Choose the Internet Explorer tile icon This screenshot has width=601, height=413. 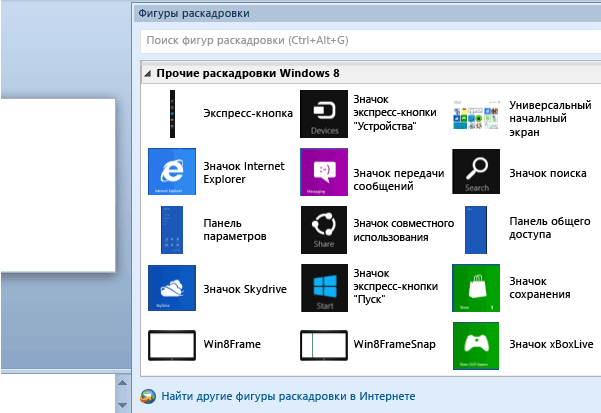172,172
